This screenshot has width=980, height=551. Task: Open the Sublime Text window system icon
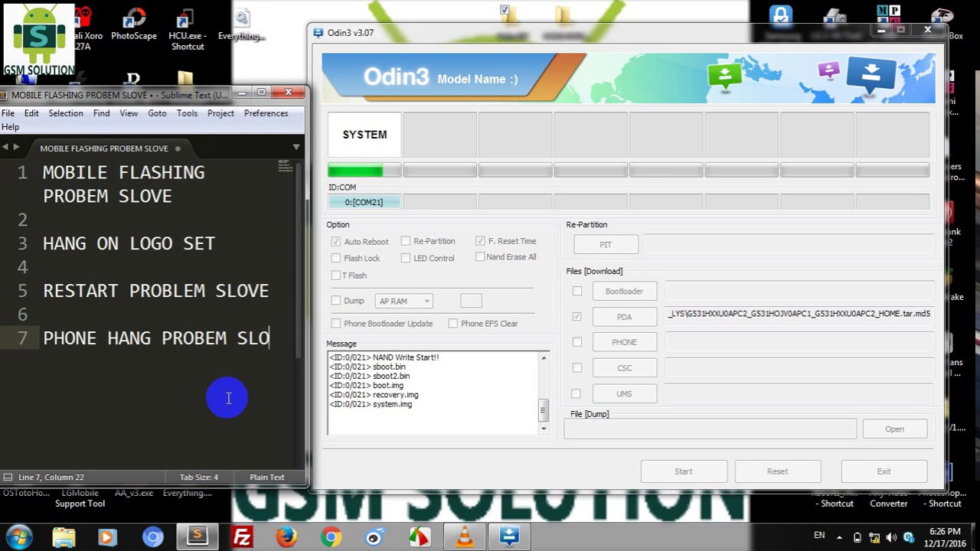[5, 95]
